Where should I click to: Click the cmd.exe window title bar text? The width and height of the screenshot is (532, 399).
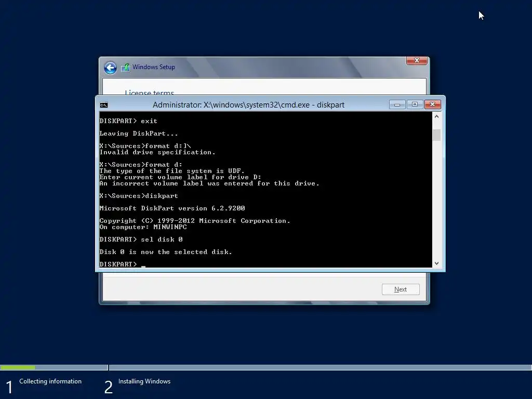(248, 105)
